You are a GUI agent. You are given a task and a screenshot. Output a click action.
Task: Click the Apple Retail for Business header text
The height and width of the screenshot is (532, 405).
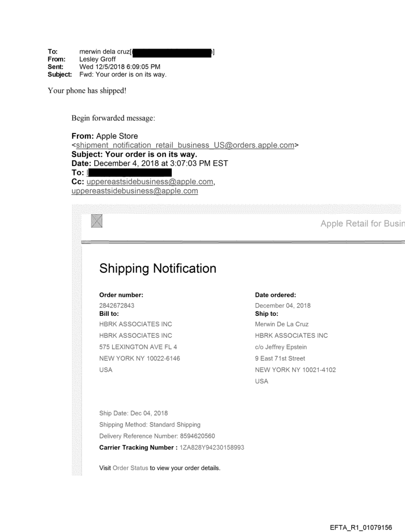coord(362,224)
